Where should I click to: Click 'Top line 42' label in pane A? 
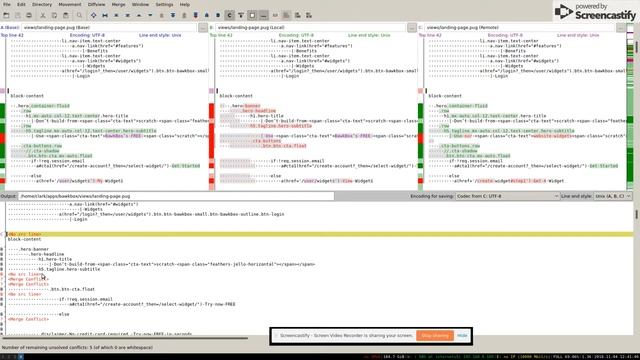click(12, 36)
